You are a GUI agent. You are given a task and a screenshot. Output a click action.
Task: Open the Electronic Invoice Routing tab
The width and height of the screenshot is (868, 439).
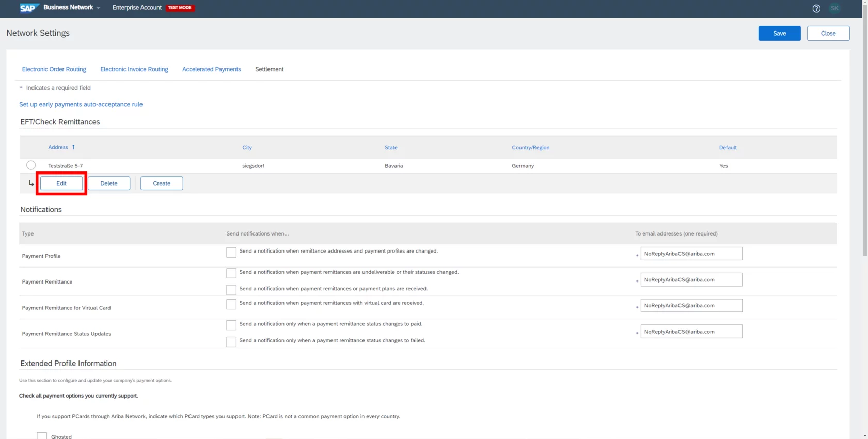pos(134,69)
